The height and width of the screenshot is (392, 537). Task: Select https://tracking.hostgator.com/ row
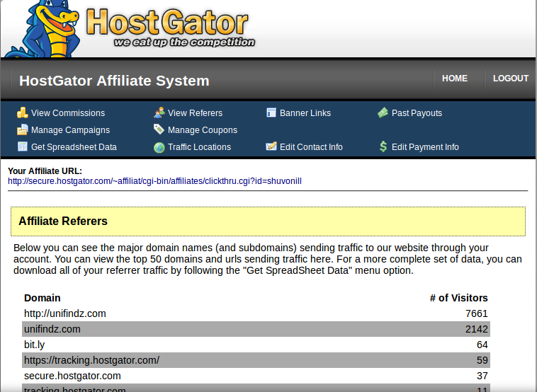tap(256, 360)
